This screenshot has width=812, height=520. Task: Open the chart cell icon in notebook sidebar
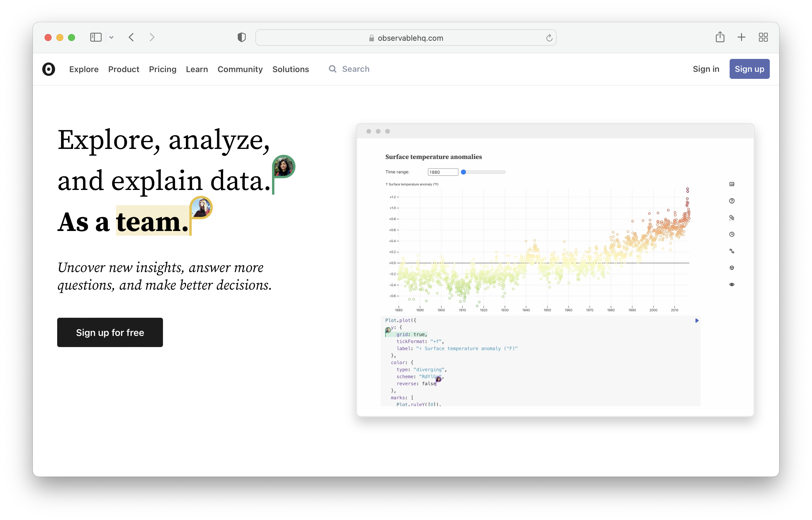pos(732,184)
